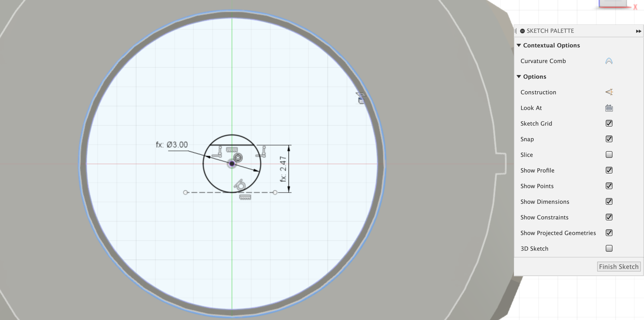Grab the Sketch Palette drag handle
Viewport: 644px width, 320px height.
[x=516, y=31]
